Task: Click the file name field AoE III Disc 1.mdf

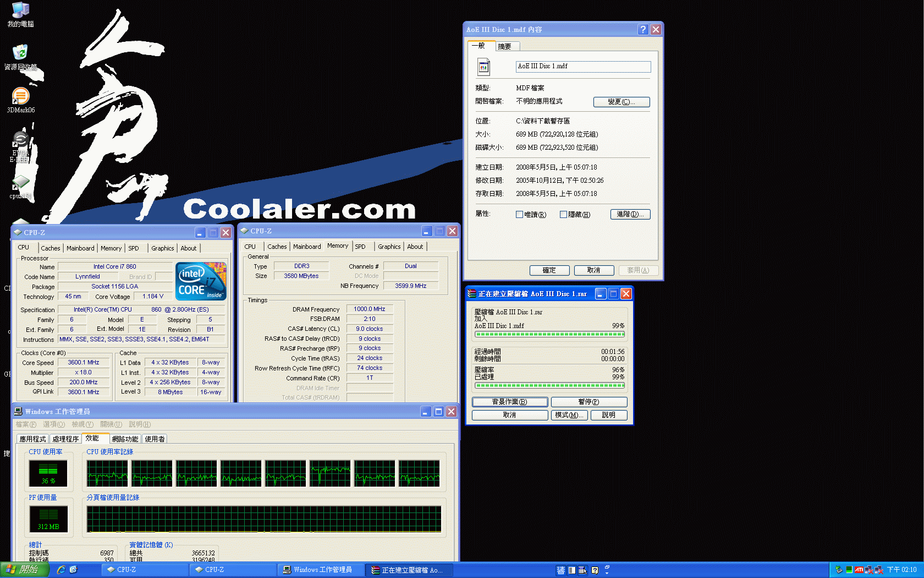Action: click(583, 67)
